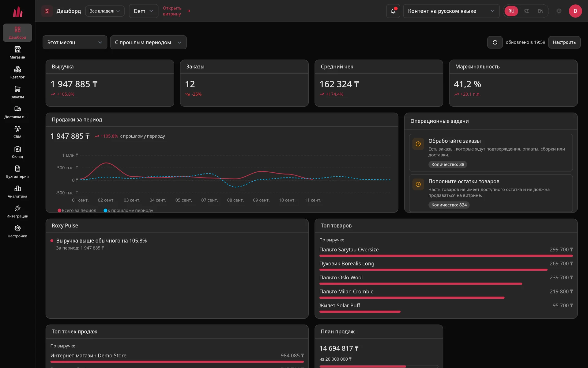588x368 pixels.
Task: Open Доставка truck icon in sidebar
Action: 17,109
